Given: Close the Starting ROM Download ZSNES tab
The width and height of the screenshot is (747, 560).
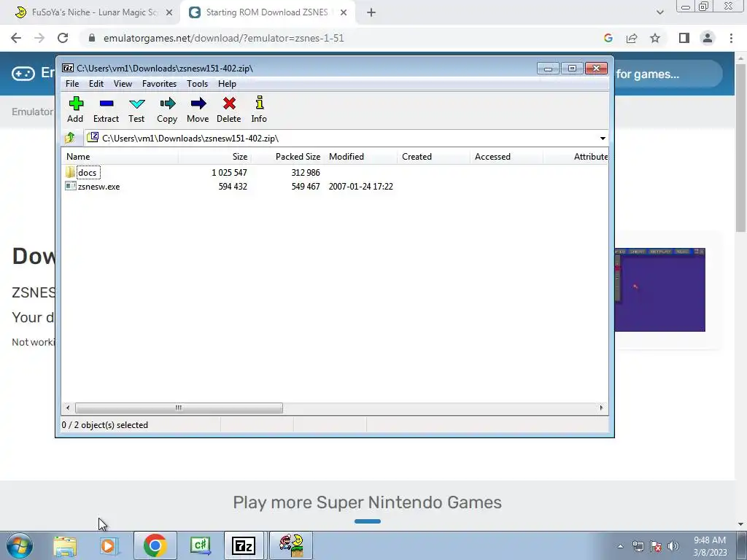Looking at the screenshot, I should click(344, 12).
